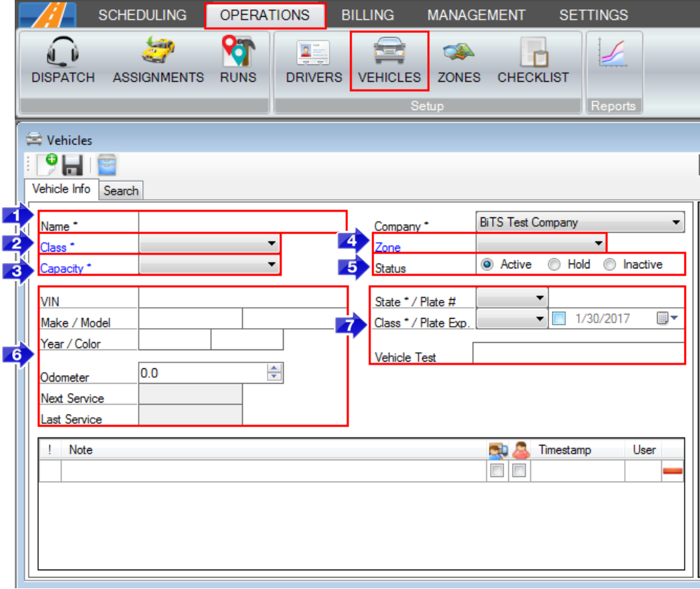Viewport: 700px width, 589px height.
Task: Switch to the Search tab
Action: [121, 191]
